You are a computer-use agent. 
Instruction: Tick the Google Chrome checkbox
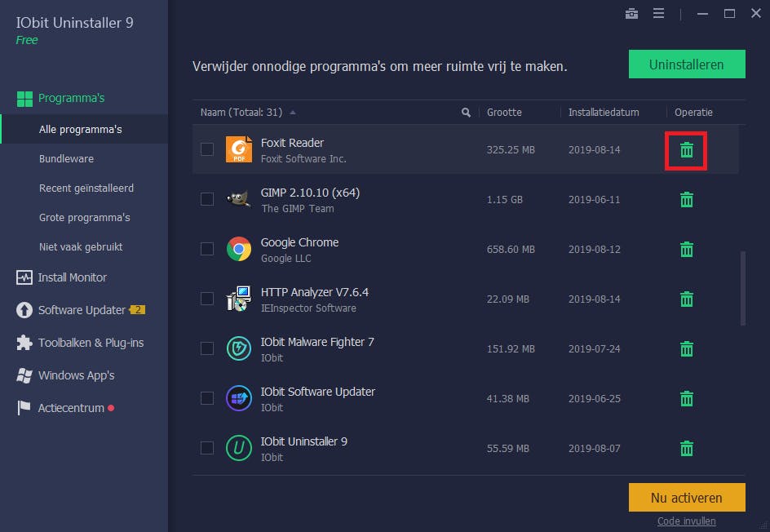(207, 249)
